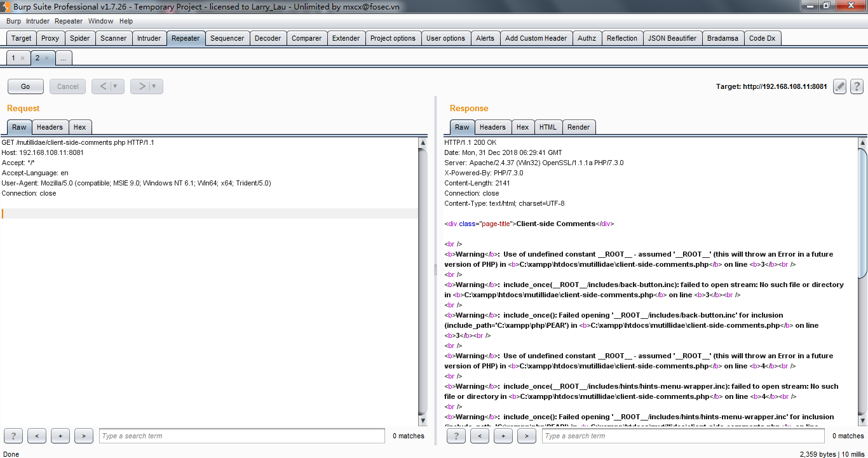
Task: Switch to the Intruder tool tab
Action: (x=149, y=38)
